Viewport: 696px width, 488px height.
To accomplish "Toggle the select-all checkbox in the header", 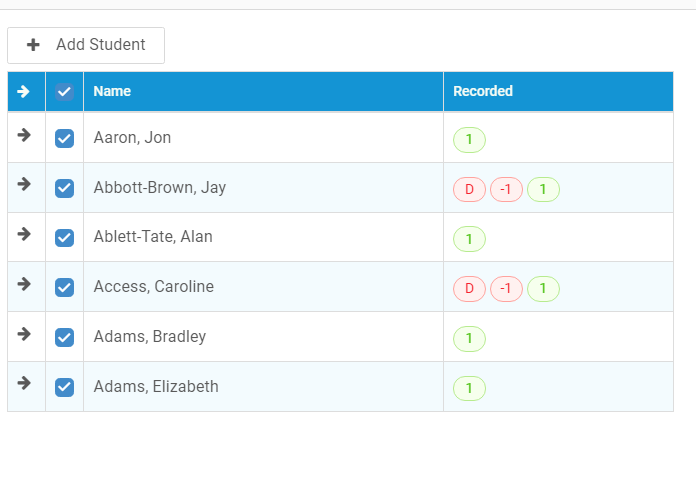I will [64, 92].
